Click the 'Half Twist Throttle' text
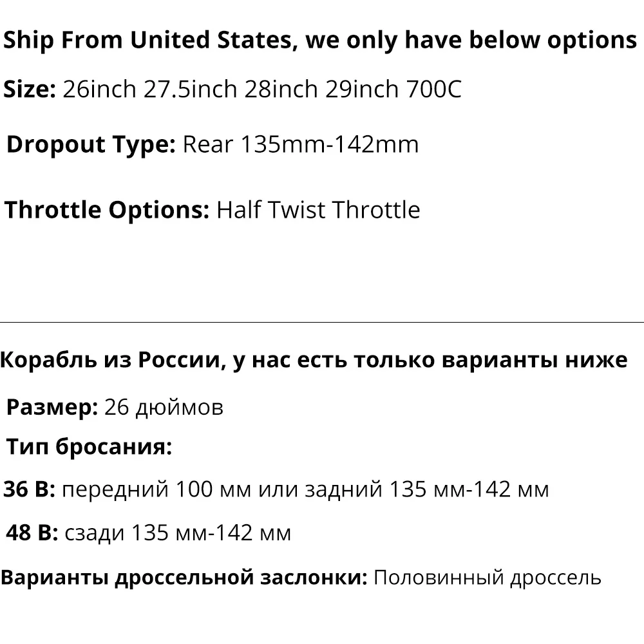The width and height of the screenshot is (644, 644). (318, 209)
